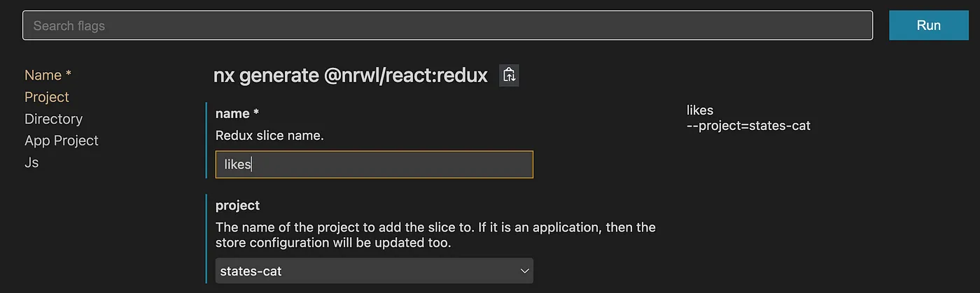Click the copy command to clipboard icon
The width and height of the screenshot is (980, 293).
509,76
